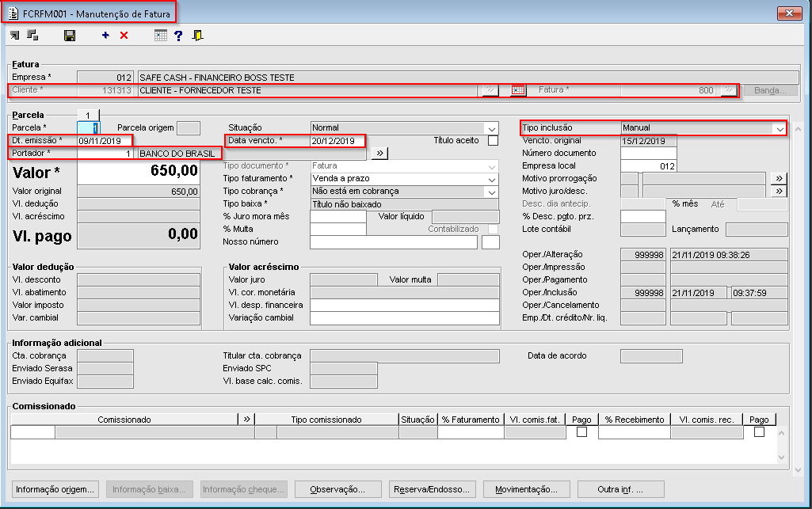
Task: Click the » button for Motivo juro/desc.
Action: pyautogui.click(x=779, y=191)
